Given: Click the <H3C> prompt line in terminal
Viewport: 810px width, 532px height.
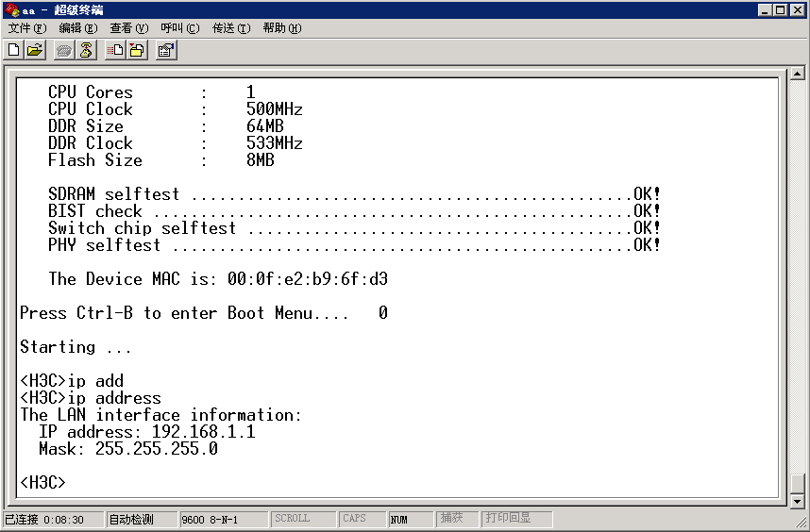Looking at the screenshot, I should point(43,482).
